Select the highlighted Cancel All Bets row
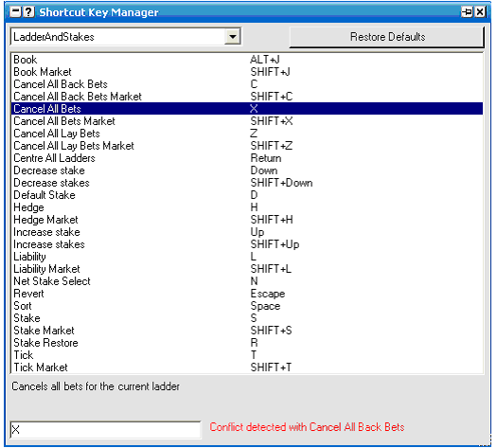The image size is (497, 448). click(x=247, y=109)
